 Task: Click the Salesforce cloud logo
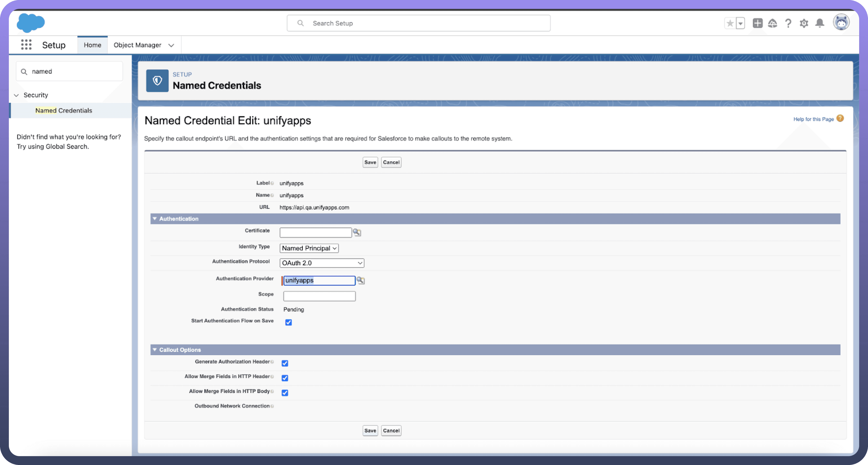(x=31, y=23)
